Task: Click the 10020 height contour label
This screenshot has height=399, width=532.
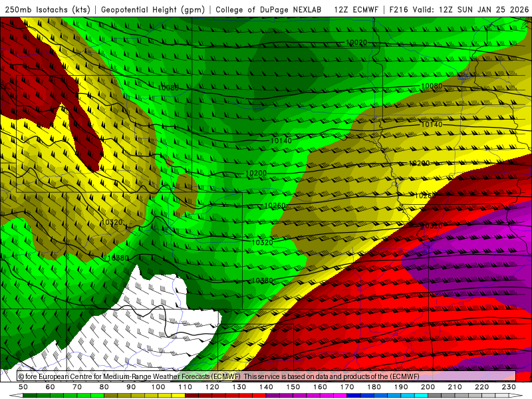Action: point(356,43)
